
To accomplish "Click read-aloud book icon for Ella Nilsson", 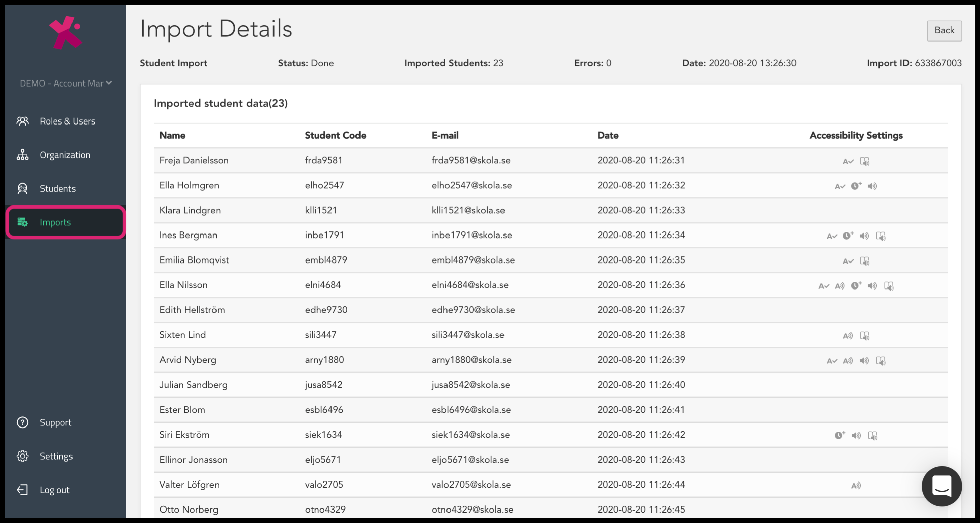I will 889,286.
